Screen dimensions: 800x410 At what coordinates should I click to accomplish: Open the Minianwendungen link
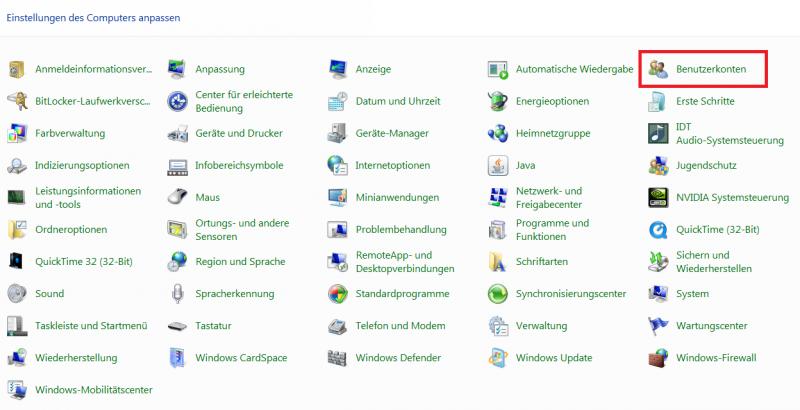pyautogui.click(x=397, y=197)
